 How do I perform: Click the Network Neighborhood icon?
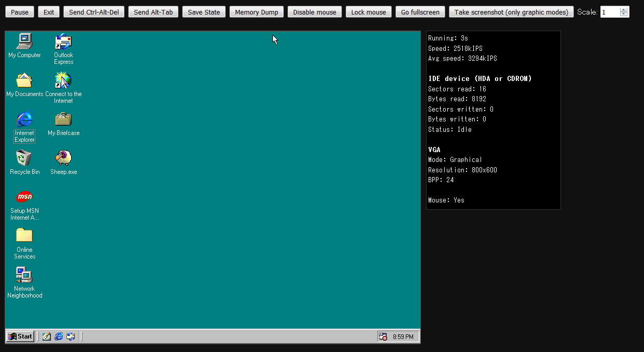(24, 275)
